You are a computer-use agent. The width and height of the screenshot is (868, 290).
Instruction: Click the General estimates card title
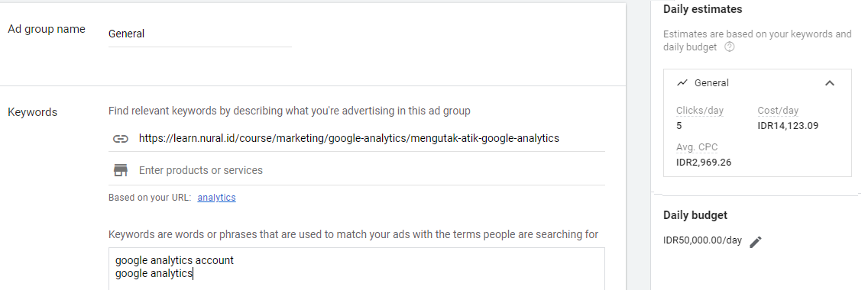(x=711, y=83)
